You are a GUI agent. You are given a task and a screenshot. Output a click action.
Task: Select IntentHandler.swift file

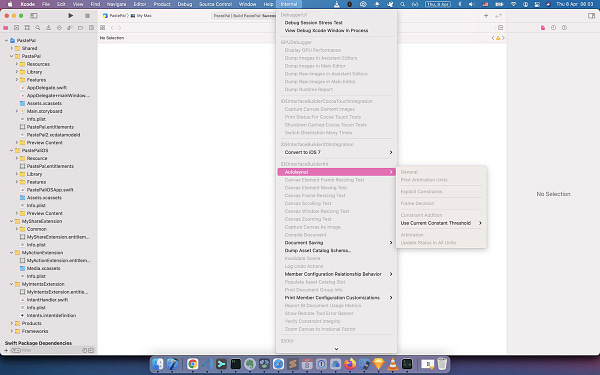tap(47, 300)
